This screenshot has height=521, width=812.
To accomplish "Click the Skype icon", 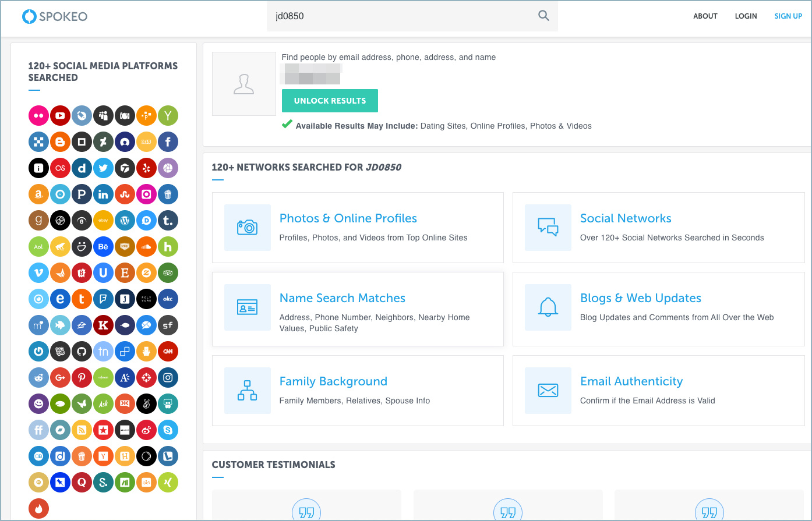I will click(168, 430).
